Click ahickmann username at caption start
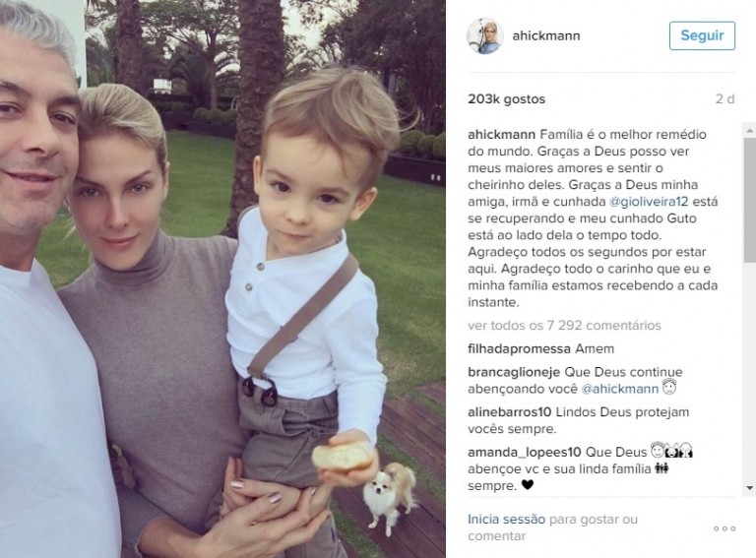Image resolution: width=756 pixels, height=558 pixels. click(x=501, y=135)
